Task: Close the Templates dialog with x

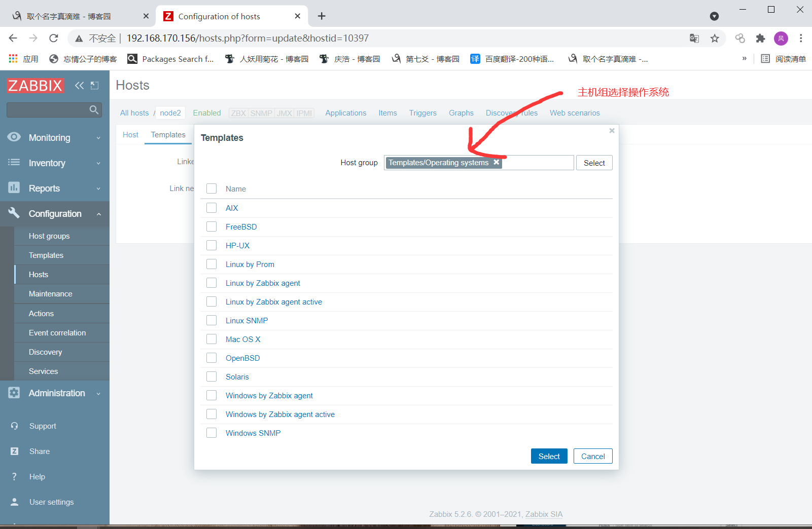Action: tap(612, 131)
